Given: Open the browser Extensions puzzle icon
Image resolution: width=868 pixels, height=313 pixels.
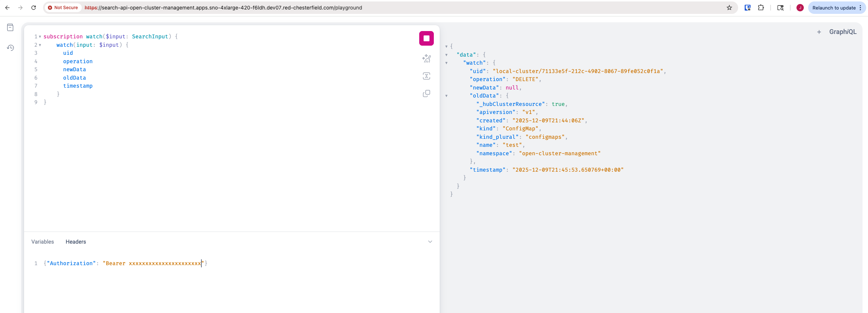Looking at the screenshot, I should tap(761, 8).
